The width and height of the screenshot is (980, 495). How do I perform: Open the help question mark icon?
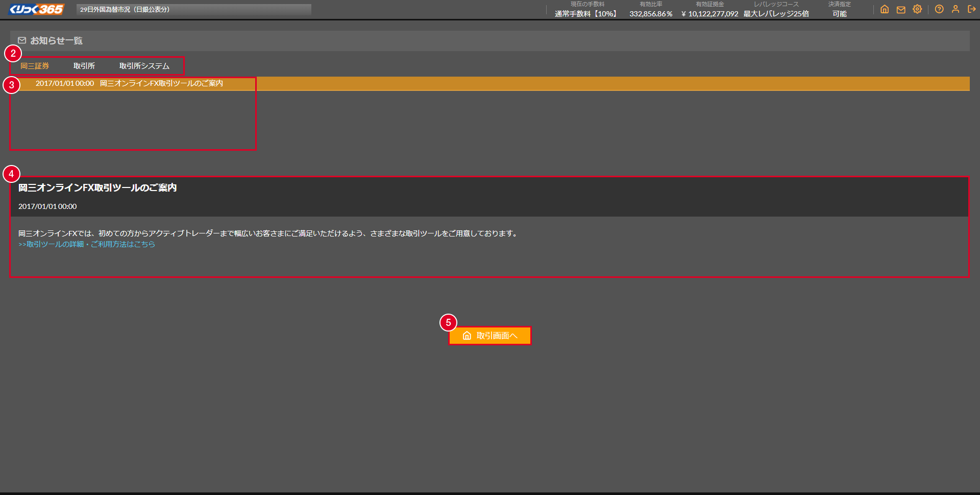[939, 9]
